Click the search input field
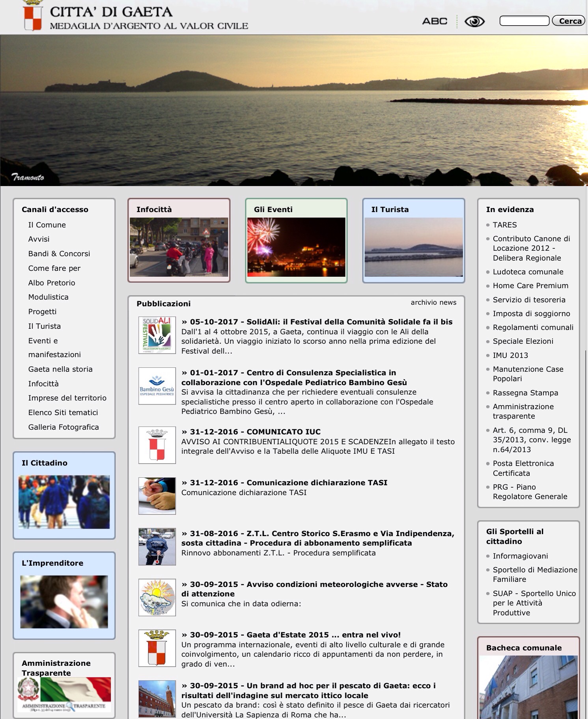This screenshot has height=719, width=588. point(524,21)
